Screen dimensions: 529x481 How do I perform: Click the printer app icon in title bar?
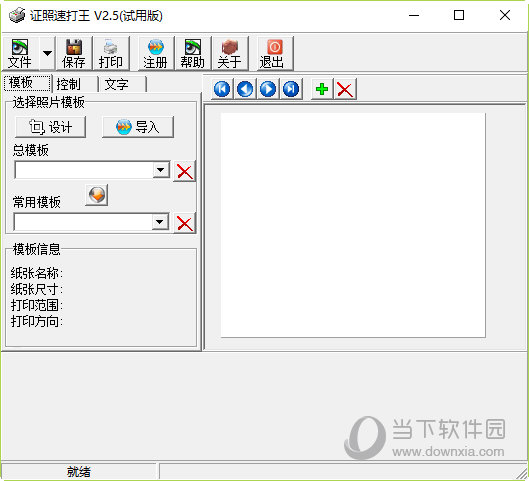(x=17, y=15)
